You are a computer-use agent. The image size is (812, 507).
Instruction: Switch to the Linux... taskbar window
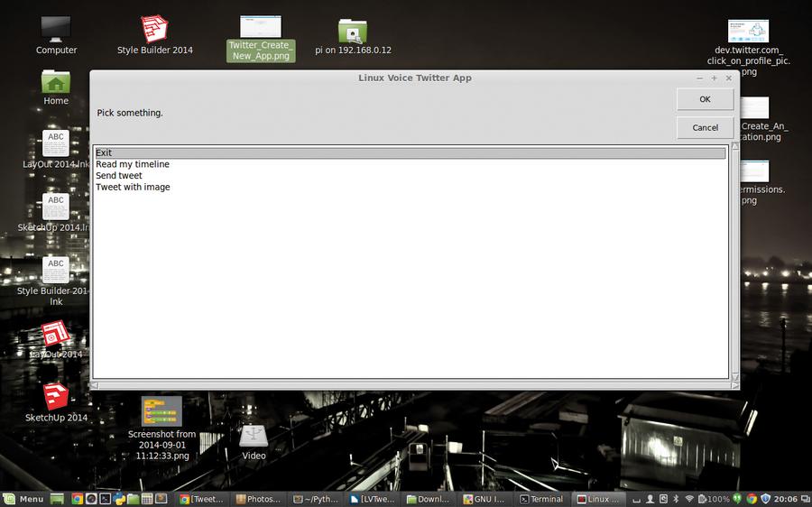tap(599, 499)
